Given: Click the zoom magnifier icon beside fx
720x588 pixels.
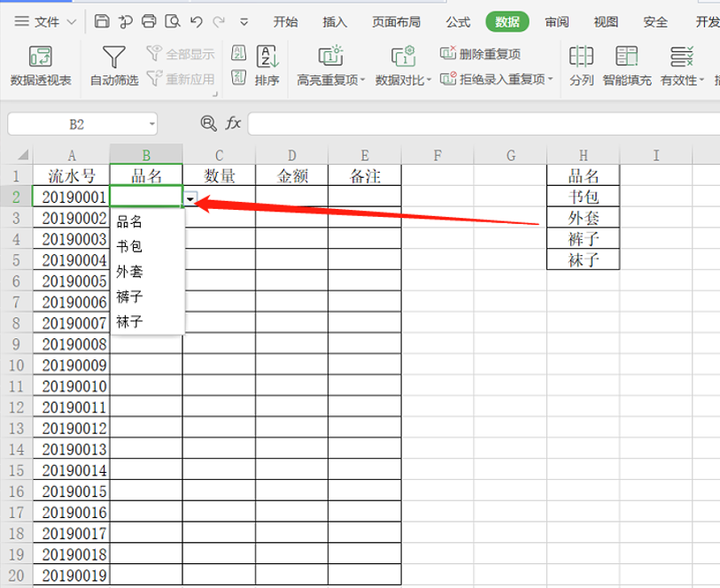Looking at the screenshot, I should pos(208,123).
